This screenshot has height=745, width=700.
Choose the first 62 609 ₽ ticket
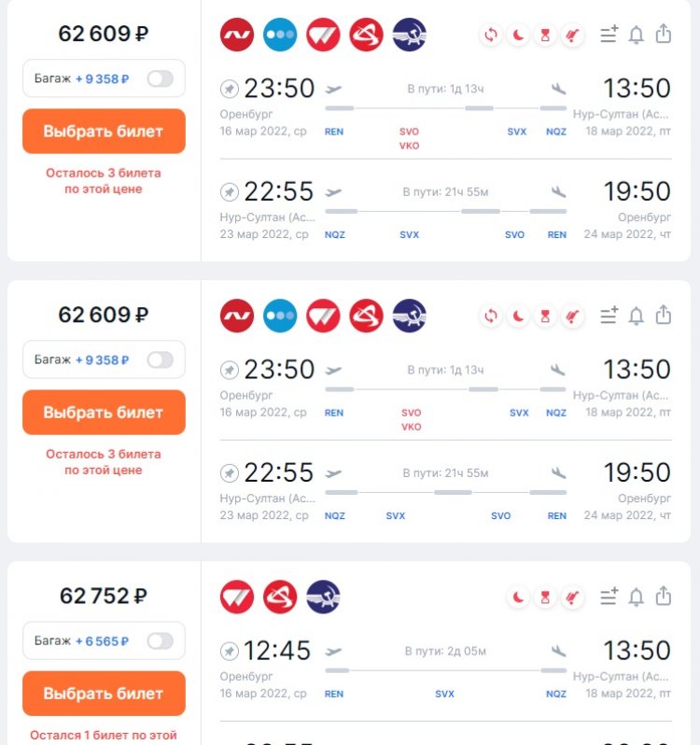click(104, 131)
